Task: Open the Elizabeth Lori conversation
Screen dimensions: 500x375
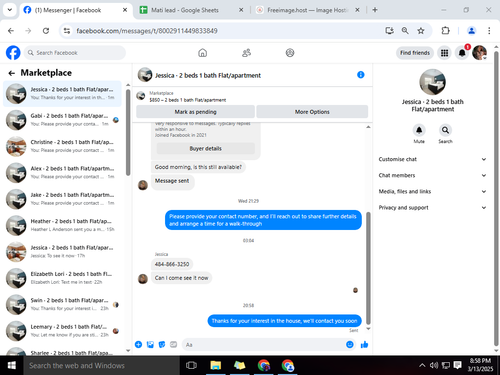Action: [x=62, y=278]
